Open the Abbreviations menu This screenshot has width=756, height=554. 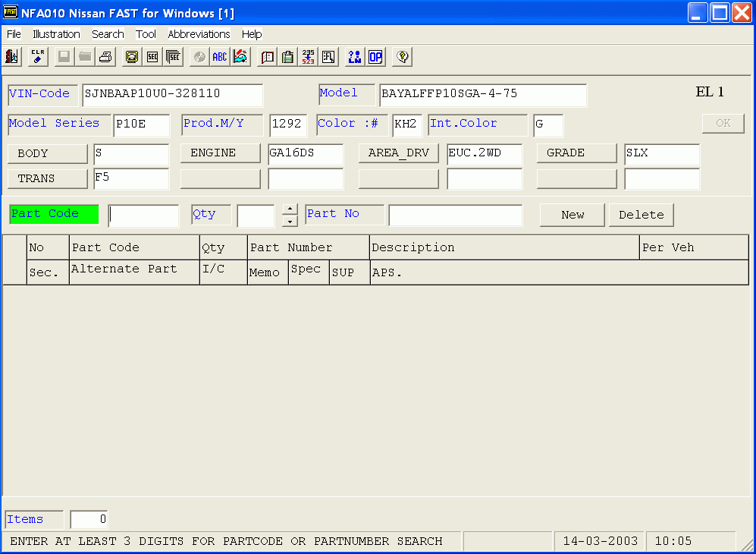[x=199, y=34]
